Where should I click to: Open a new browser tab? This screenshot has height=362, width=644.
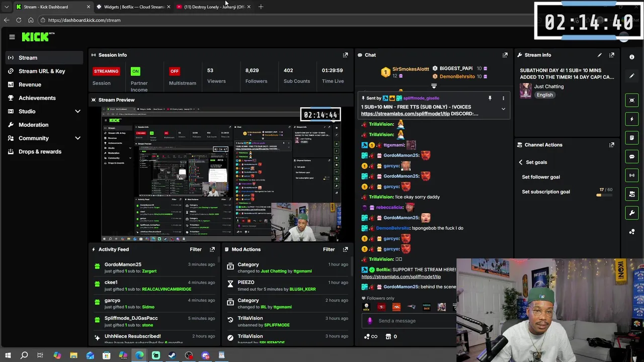point(261,7)
